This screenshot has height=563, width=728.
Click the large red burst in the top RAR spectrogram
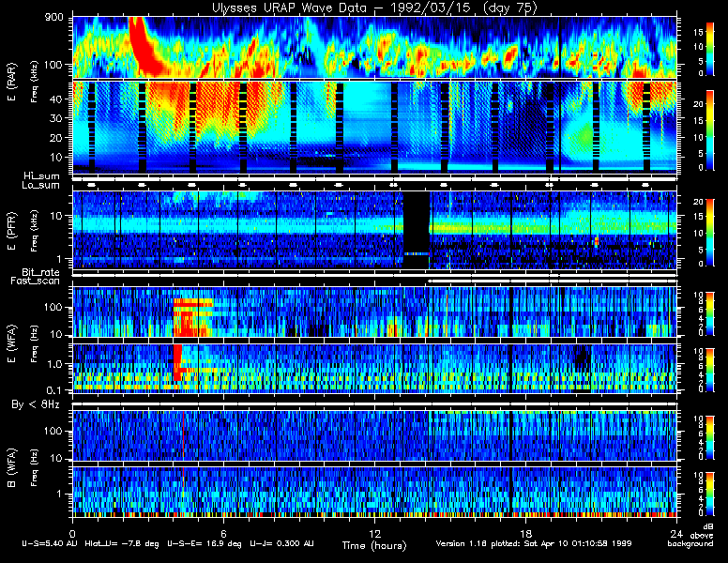(x=144, y=49)
